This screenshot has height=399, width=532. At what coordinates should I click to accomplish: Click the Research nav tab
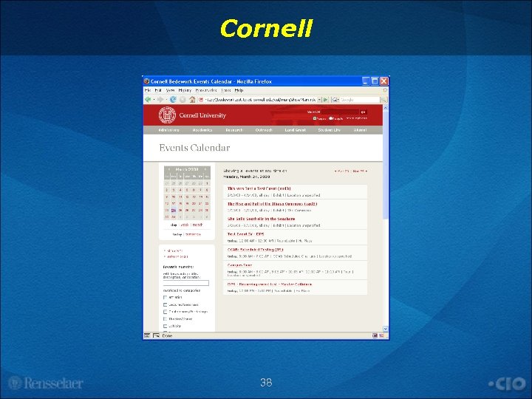click(x=234, y=130)
